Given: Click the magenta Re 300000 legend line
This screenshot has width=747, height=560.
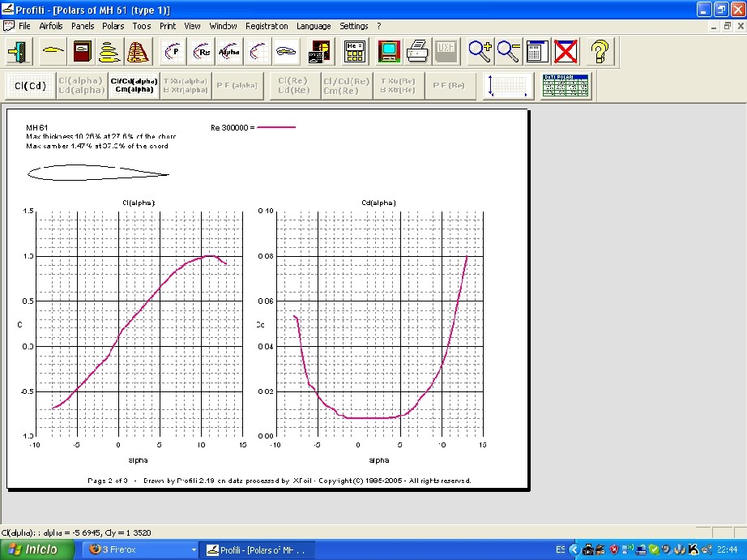Looking at the screenshot, I should point(276,127).
